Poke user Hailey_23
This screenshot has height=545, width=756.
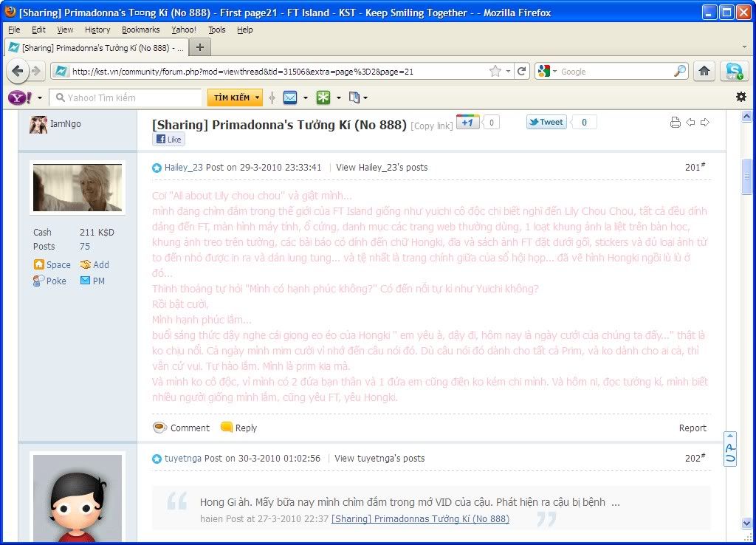49,281
